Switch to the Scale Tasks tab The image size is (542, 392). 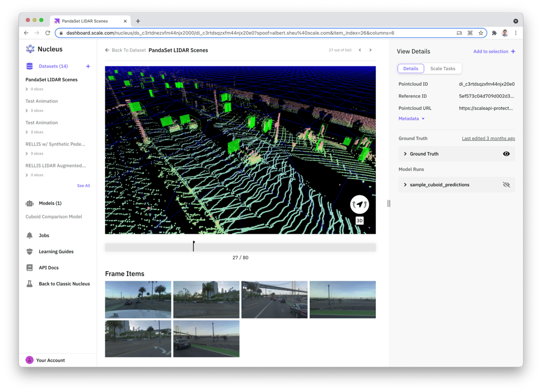point(442,68)
